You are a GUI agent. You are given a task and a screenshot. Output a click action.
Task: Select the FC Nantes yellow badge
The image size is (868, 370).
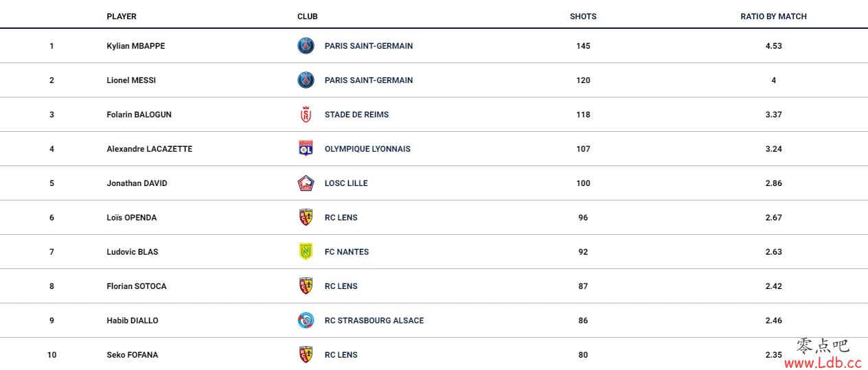[306, 252]
